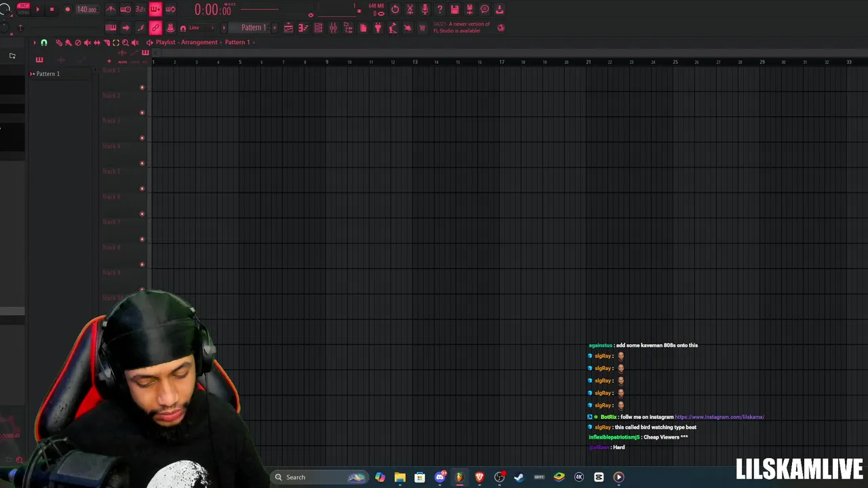Open Brave browser from the taskbar

(x=479, y=477)
